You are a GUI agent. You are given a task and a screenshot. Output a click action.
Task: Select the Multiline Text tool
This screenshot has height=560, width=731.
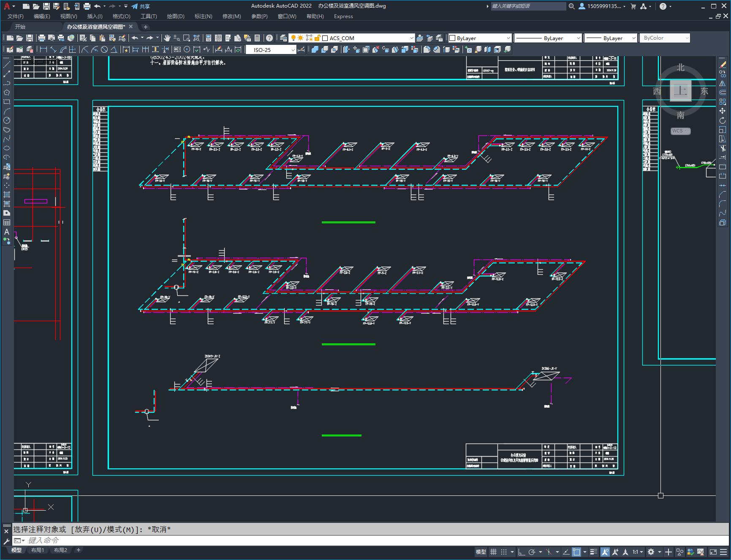pyautogui.click(x=7, y=232)
